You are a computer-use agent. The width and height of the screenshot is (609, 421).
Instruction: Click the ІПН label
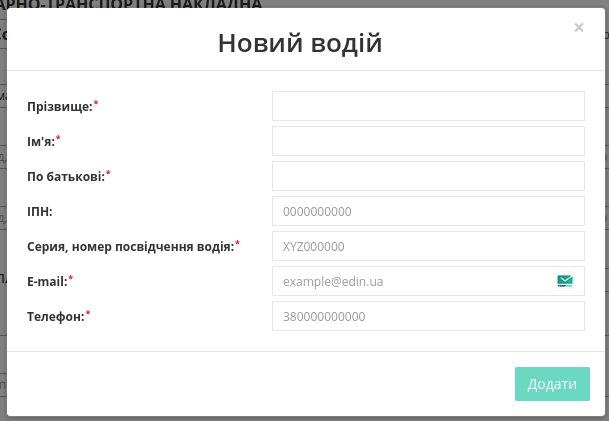[x=40, y=212]
